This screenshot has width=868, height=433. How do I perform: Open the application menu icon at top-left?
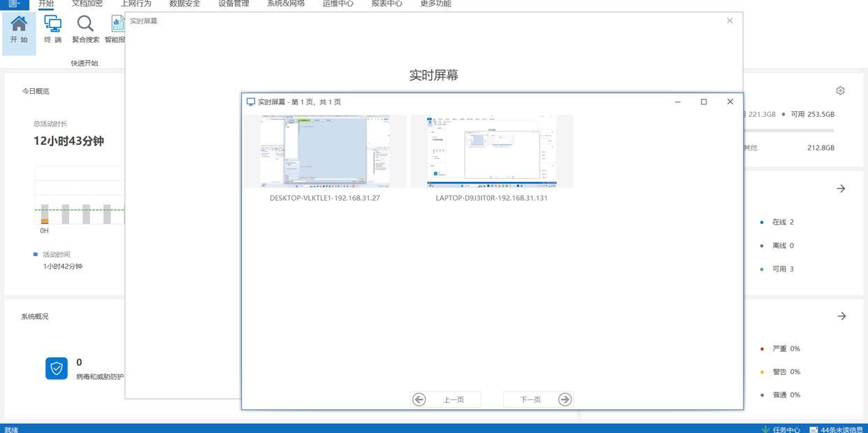14,3
